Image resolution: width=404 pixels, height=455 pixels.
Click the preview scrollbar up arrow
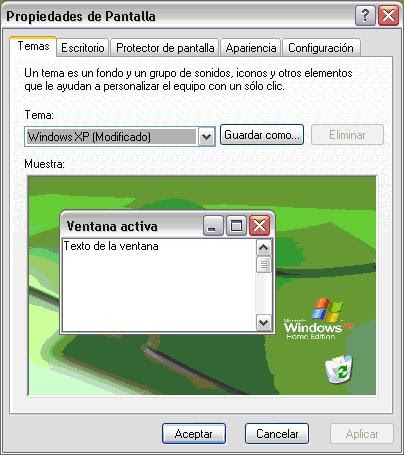pyautogui.click(x=264, y=248)
